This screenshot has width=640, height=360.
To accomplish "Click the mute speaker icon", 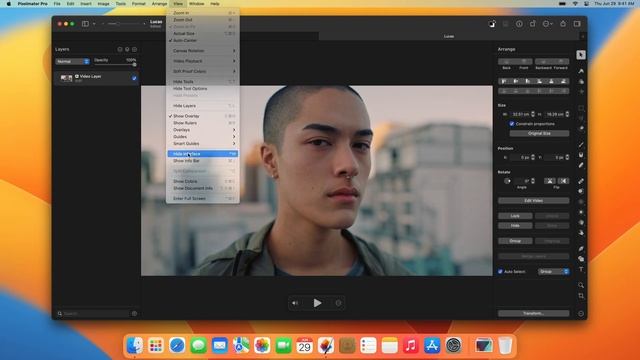I will pos(295,303).
